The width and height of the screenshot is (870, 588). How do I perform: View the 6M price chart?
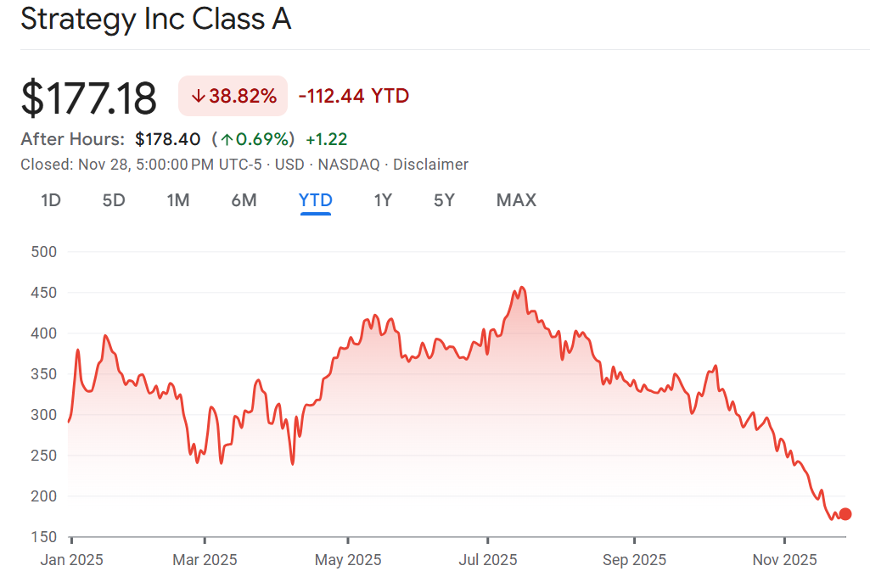click(244, 200)
